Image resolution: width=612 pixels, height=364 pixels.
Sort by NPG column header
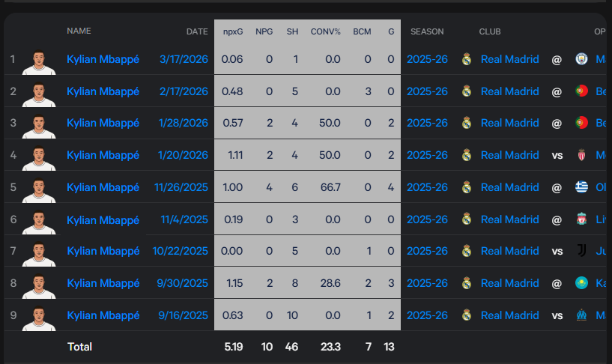tap(264, 31)
